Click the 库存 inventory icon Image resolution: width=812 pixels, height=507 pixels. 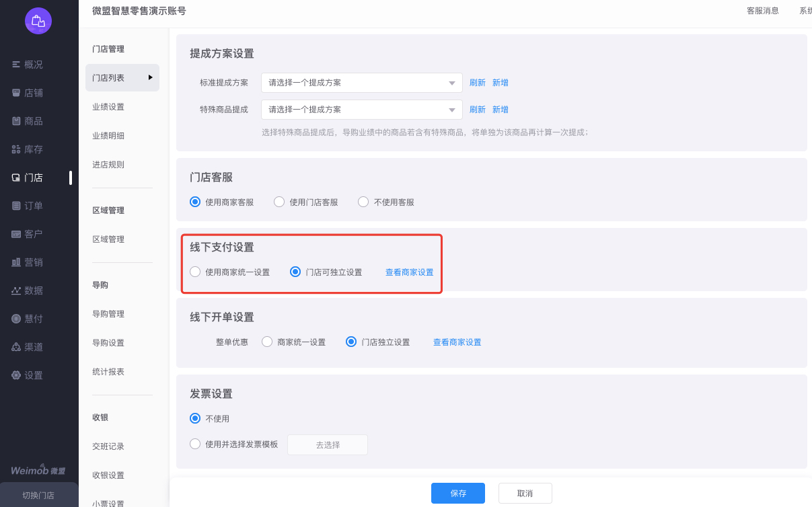(x=16, y=149)
